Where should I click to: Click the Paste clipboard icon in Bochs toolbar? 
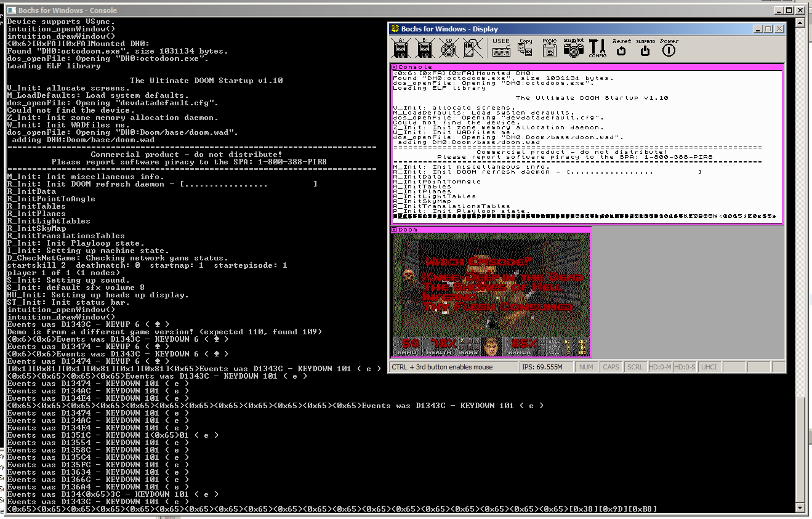549,47
